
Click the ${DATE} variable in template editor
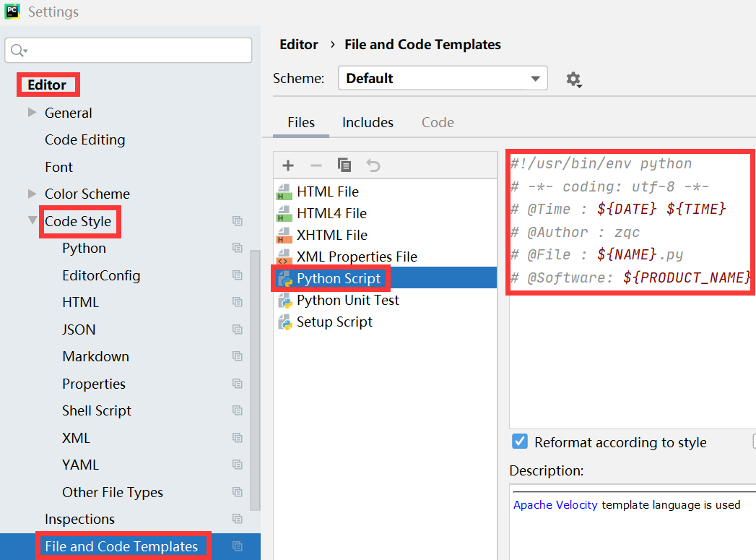[626, 209]
